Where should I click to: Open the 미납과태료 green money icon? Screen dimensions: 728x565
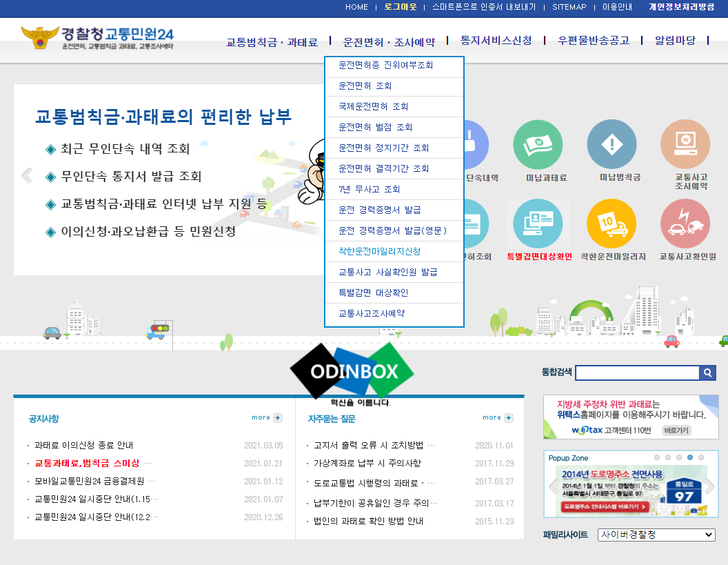(538, 144)
